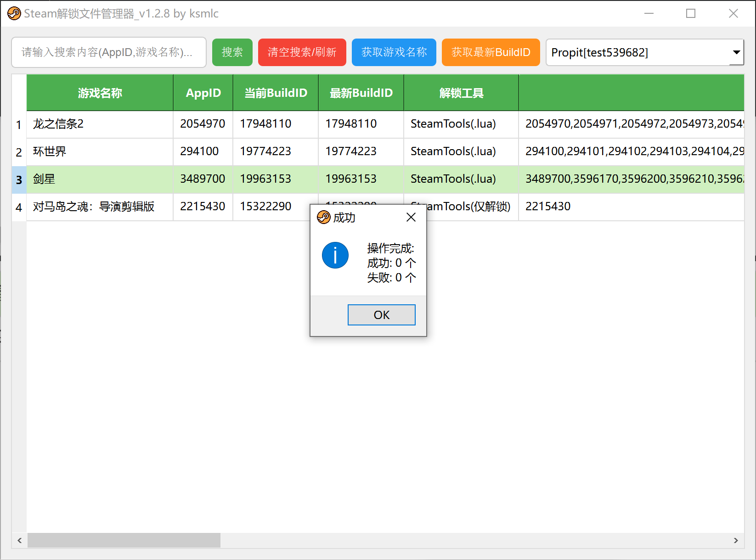Click right arrow of horizontal scrollbar

(736, 540)
